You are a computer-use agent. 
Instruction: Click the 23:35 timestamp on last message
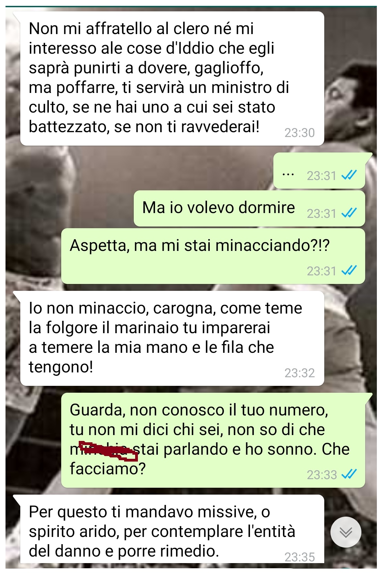point(300,557)
